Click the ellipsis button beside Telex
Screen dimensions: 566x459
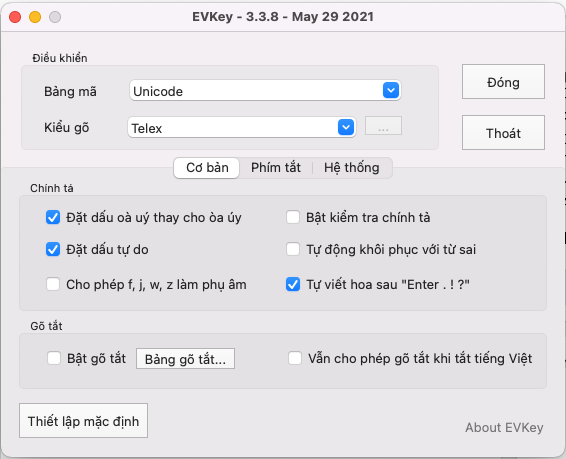(x=383, y=126)
